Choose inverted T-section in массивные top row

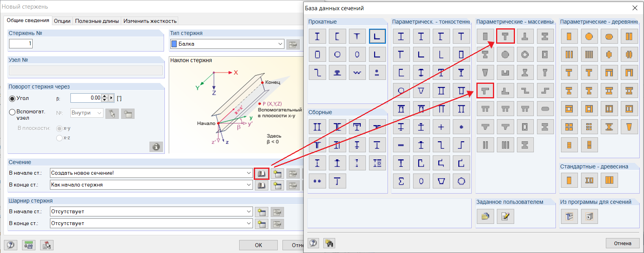(x=525, y=37)
